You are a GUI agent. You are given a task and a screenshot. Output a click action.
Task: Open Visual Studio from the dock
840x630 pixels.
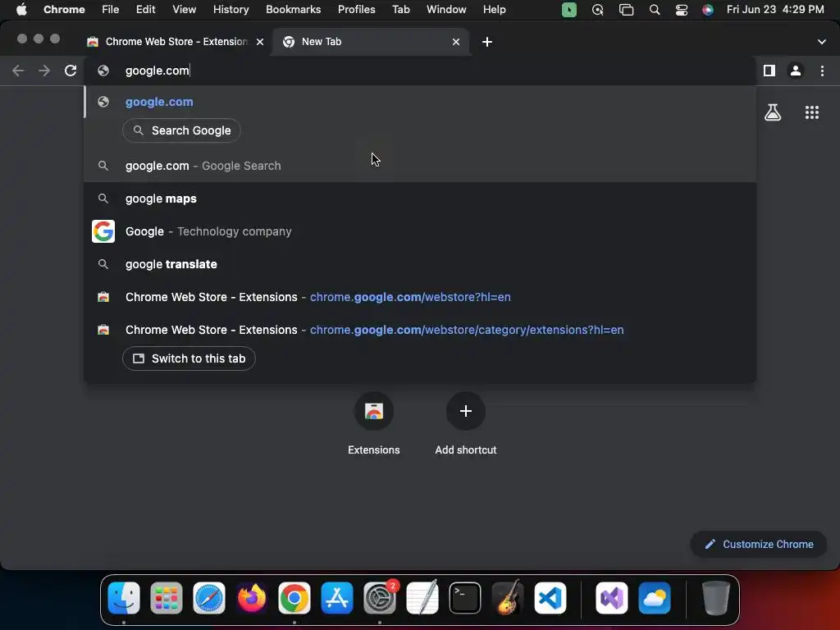(612, 598)
